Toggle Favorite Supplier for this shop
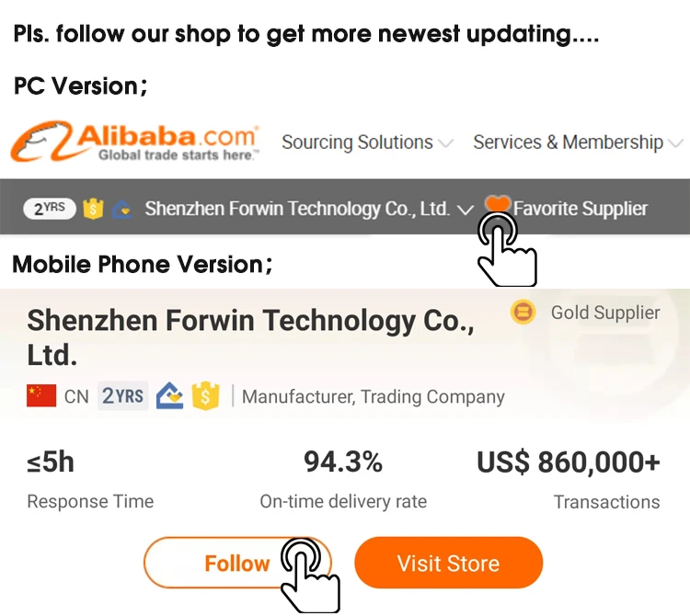Image resolution: width=690 pixels, height=616 pixels. [x=581, y=209]
